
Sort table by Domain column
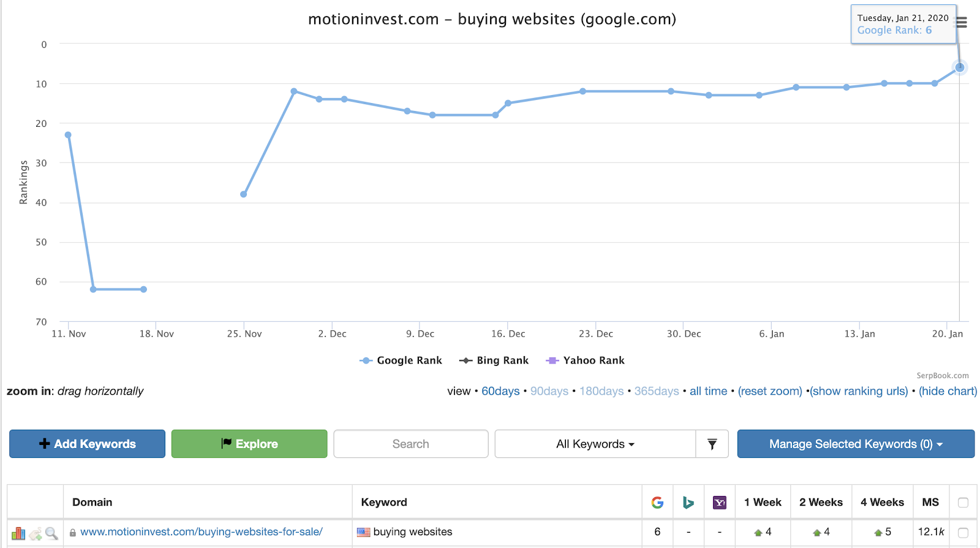92,503
